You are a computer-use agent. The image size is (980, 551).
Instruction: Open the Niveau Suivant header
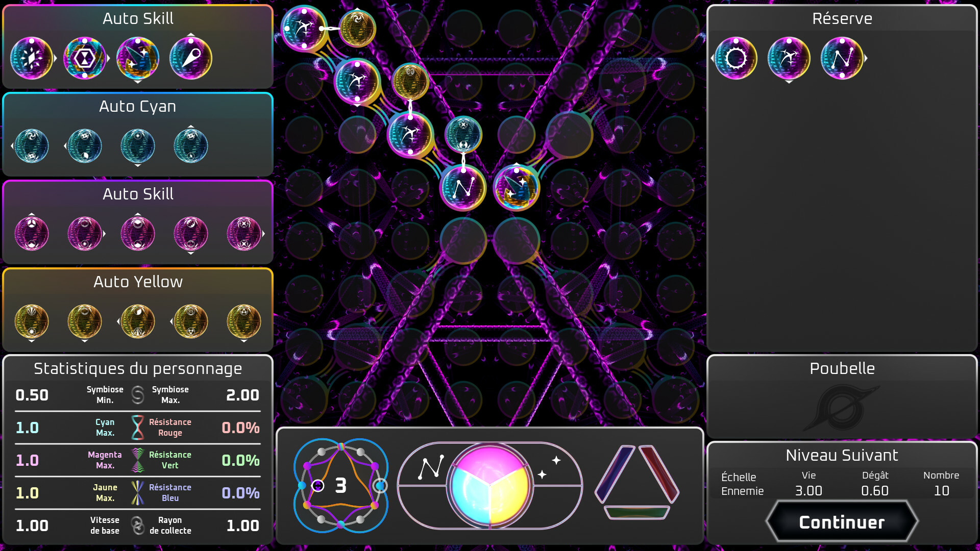(x=842, y=455)
